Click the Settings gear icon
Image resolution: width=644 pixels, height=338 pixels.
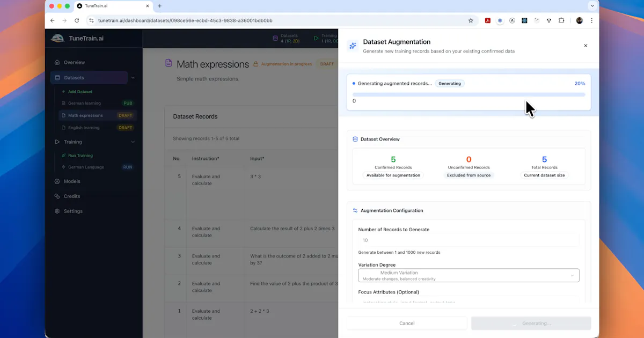pyautogui.click(x=57, y=211)
